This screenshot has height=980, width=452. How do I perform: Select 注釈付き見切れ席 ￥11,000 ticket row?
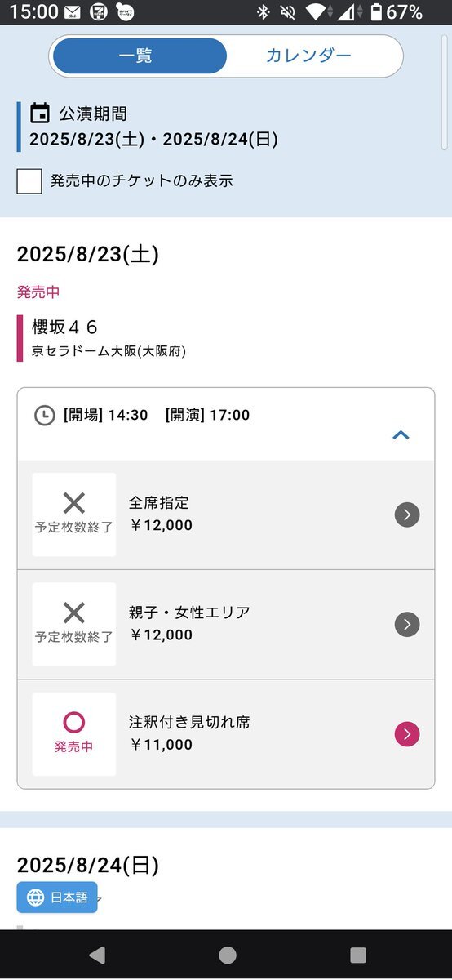pos(226,734)
